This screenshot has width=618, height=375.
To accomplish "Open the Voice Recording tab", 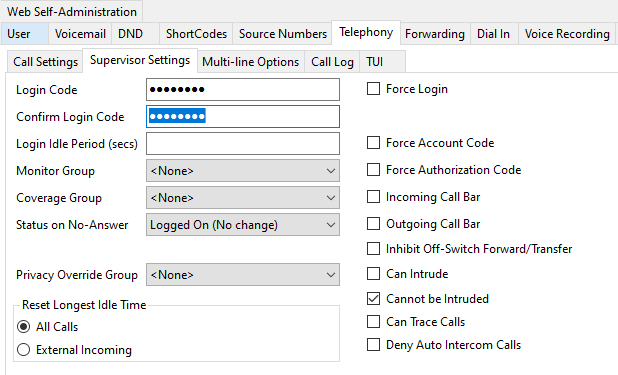I will point(567,34).
